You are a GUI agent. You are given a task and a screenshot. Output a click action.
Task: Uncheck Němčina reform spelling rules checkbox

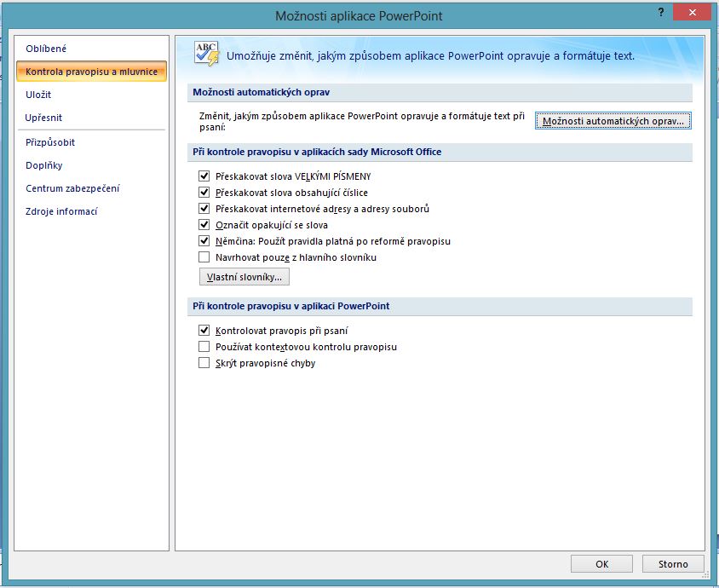[204, 241]
